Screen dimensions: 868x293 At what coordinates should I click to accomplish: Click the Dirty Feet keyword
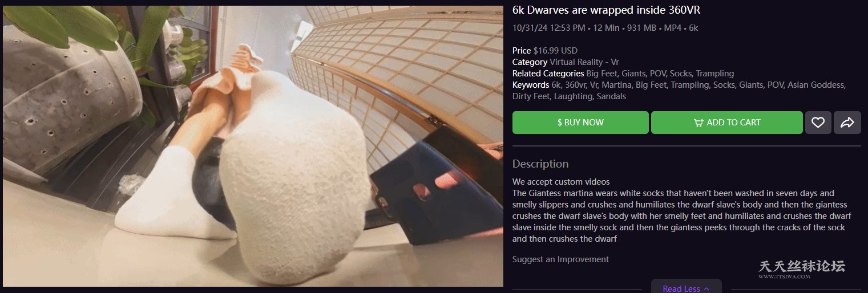[x=531, y=96]
